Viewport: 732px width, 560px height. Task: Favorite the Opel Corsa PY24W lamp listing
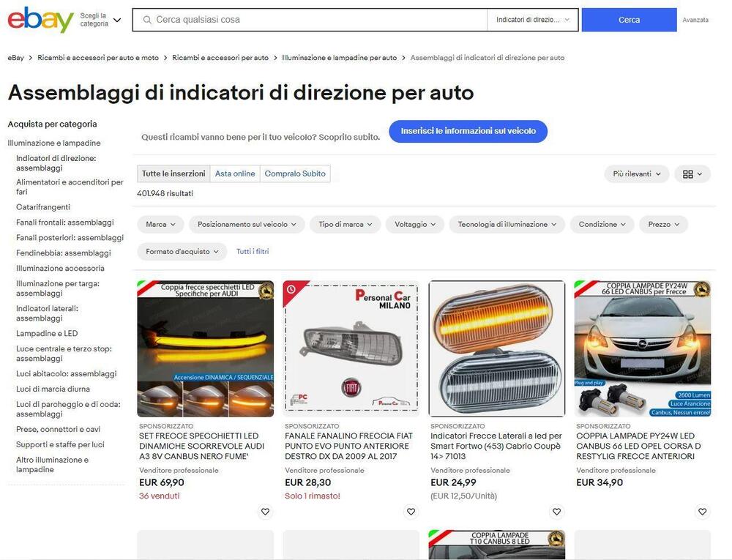click(x=702, y=512)
